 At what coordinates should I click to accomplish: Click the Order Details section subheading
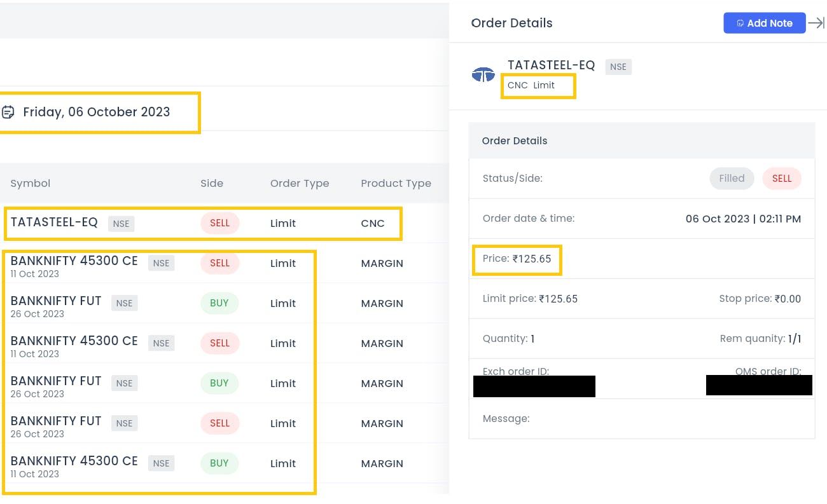[x=515, y=140]
